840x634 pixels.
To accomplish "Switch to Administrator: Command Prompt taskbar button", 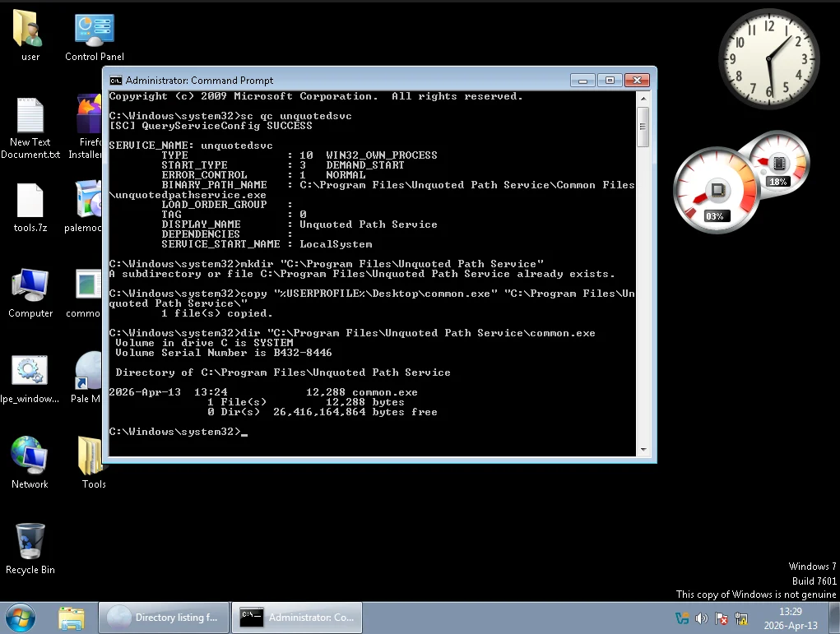I will click(x=297, y=618).
